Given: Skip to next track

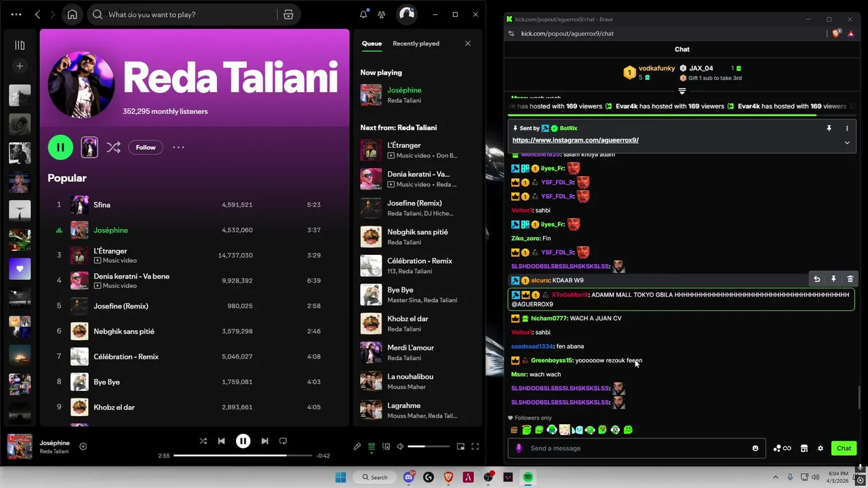Looking at the screenshot, I should pos(264,441).
